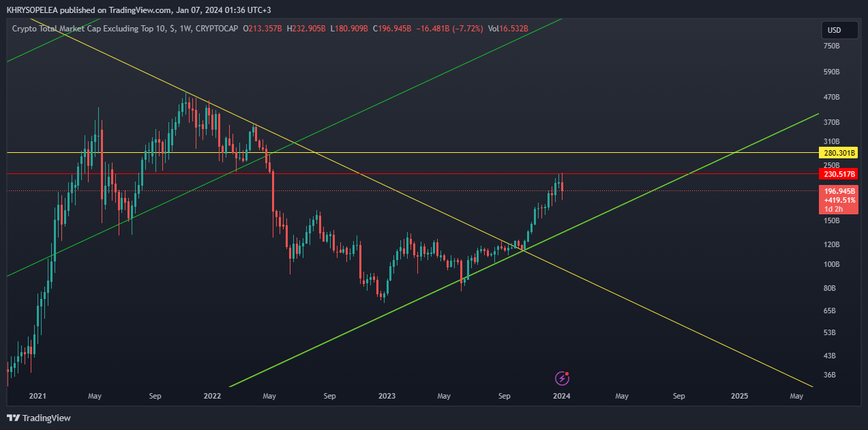Click the CRYPTOCAP source label
868x430 pixels.
tap(217, 29)
